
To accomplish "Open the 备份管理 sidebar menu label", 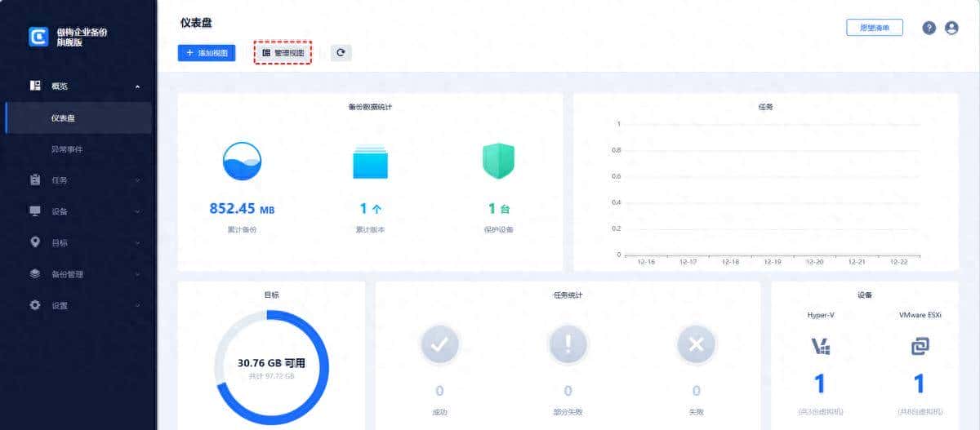I will pyautogui.click(x=68, y=275).
